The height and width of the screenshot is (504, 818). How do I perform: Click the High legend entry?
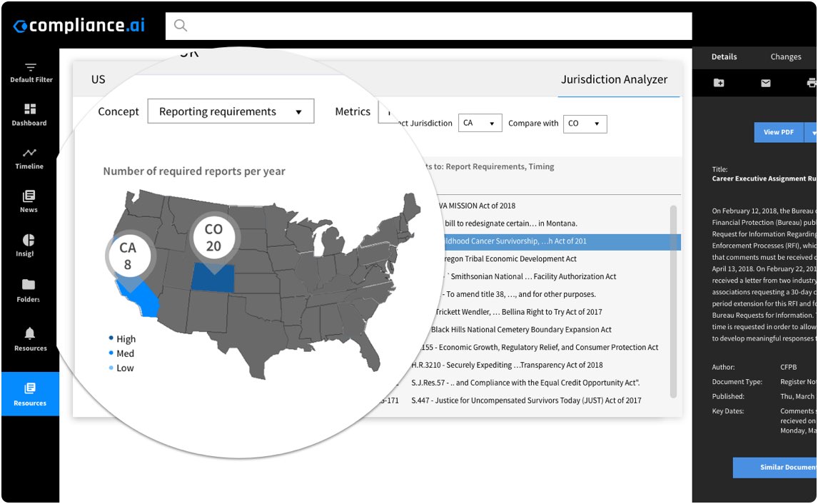pyautogui.click(x=123, y=338)
